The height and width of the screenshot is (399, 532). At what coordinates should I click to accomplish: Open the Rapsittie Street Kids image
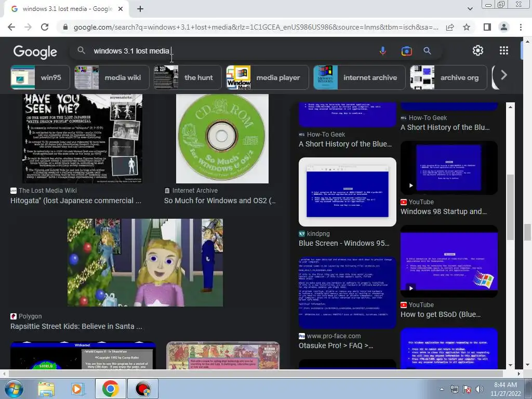click(x=145, y=262)
